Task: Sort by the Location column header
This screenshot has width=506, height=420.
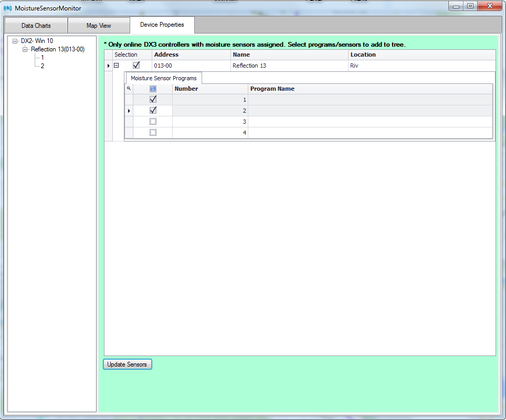Action: coord(422,55)
